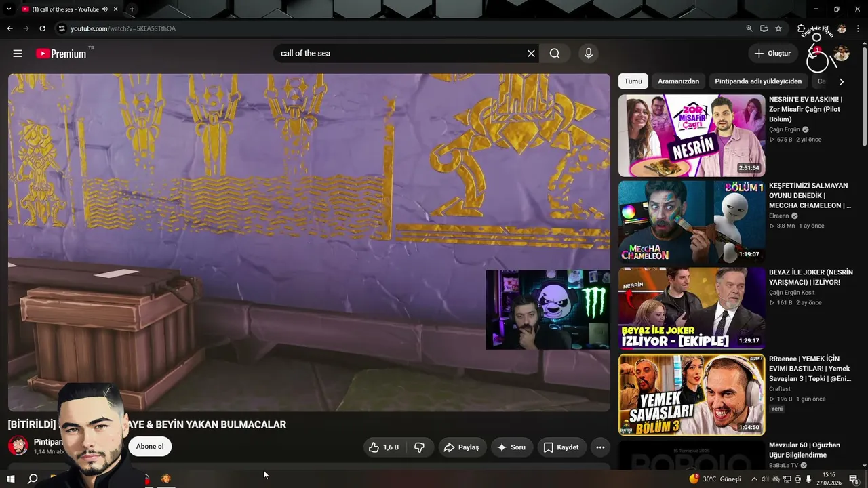868x488 pixels.
Task: Go back with the browser back arrow
Action: 9,28
